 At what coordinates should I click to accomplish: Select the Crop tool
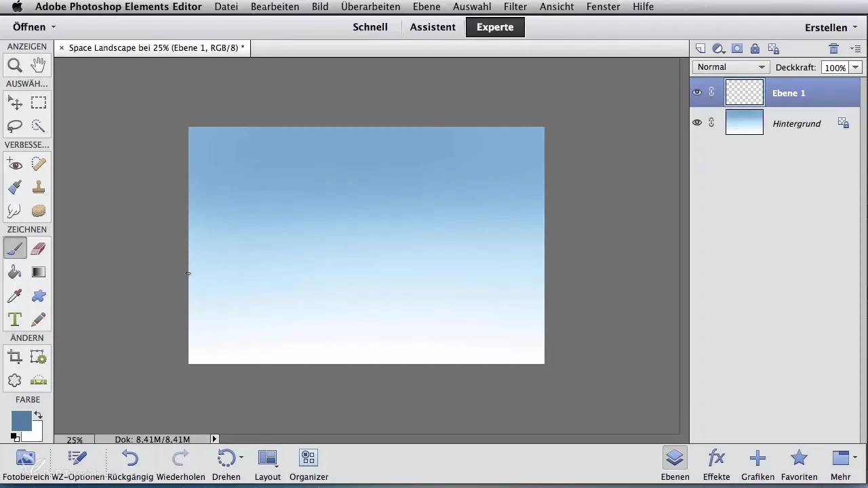tap(15, 357)
